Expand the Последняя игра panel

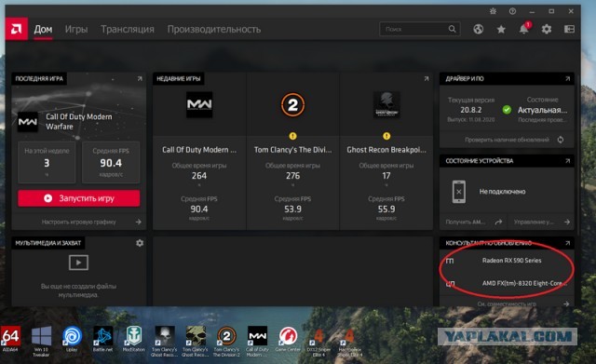[140, 78]
